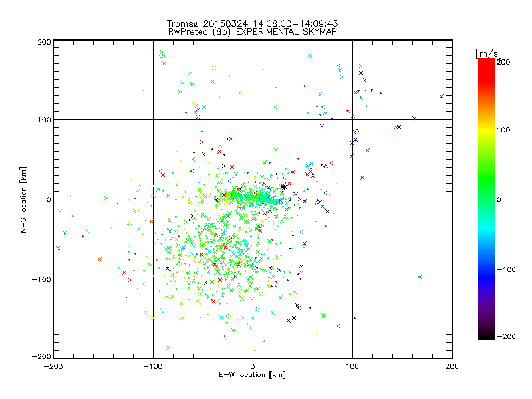Screen dimensions: 532x399
Task: Click the 'N-S location [km]' axis label
Action: point(23,199)
